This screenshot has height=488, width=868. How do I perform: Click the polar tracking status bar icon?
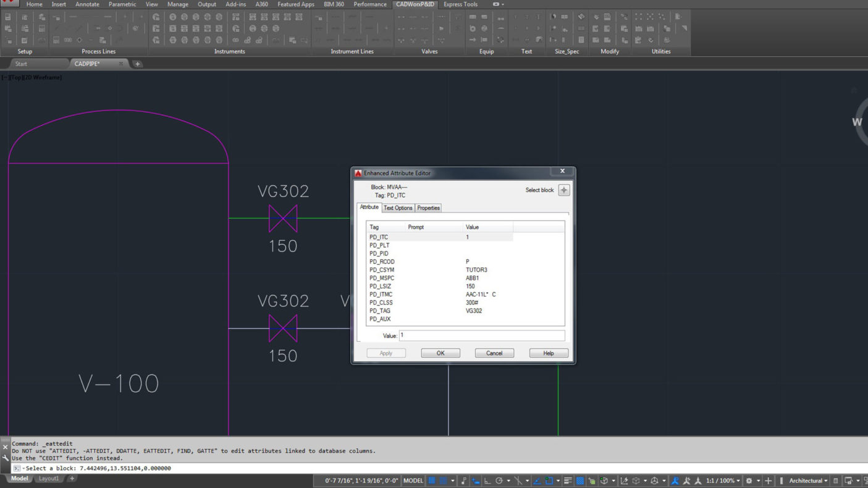[499, 481]
